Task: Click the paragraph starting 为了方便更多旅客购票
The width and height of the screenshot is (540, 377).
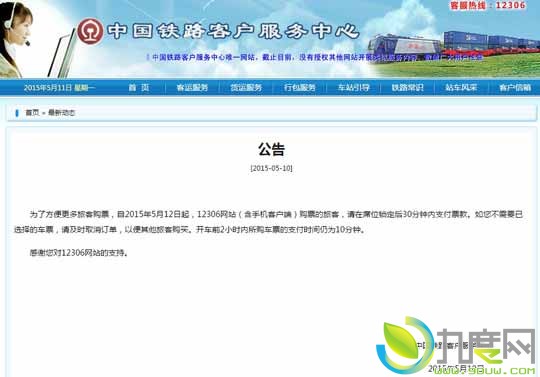Action: tap(269, 222)
